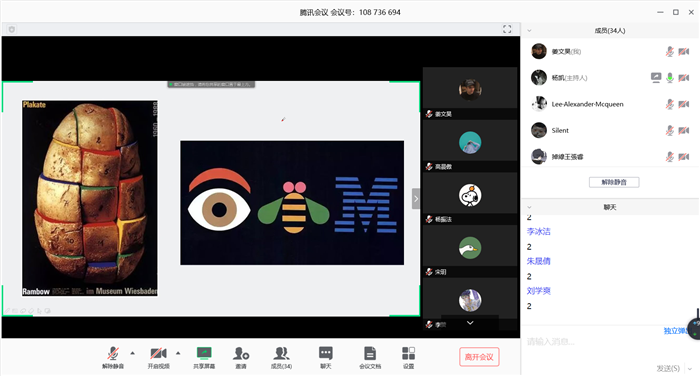Screen dimensions: 700x376
Task: Click muted mic icon on Snoopy tile's name bar
Action: [x=429, y=219]
